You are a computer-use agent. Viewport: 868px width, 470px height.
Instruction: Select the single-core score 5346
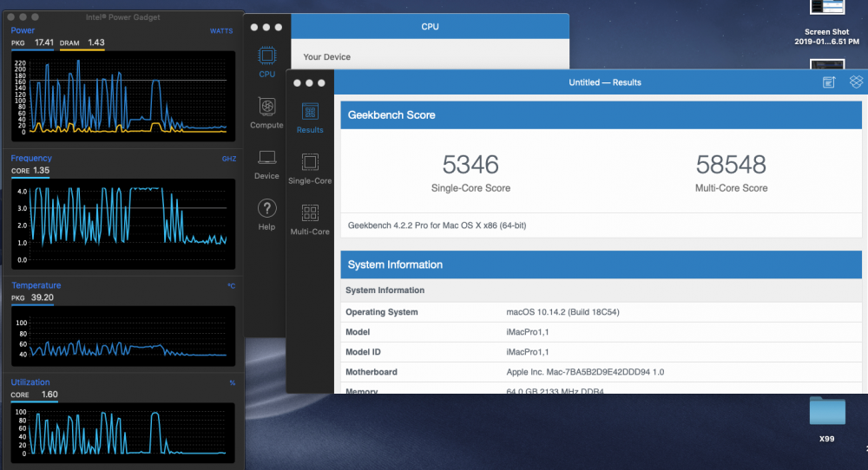[x=470, y=164]
